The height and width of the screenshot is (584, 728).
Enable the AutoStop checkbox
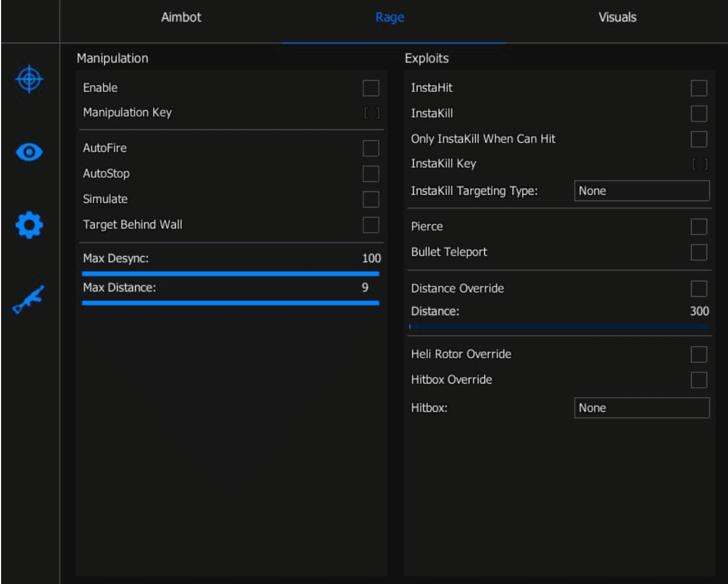point(370,174)
